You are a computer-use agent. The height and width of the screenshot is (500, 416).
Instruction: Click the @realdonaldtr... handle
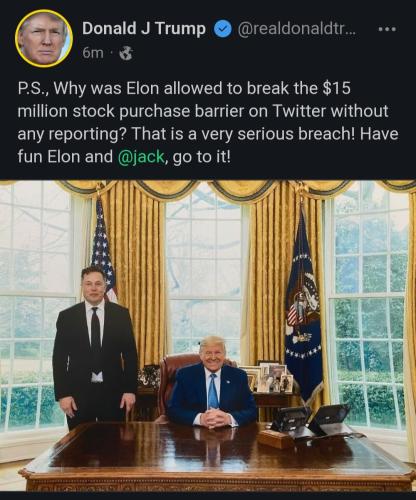(297, 29)
